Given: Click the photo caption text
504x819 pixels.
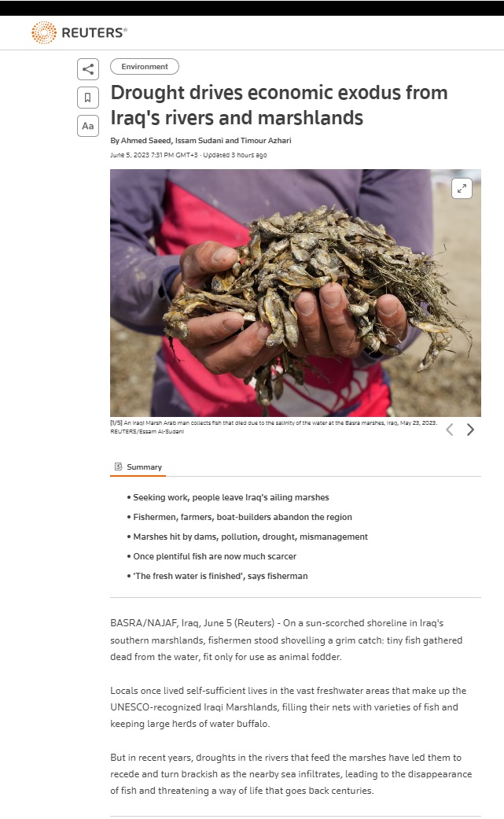Looking at the screenshot, I should click(274, 426).
